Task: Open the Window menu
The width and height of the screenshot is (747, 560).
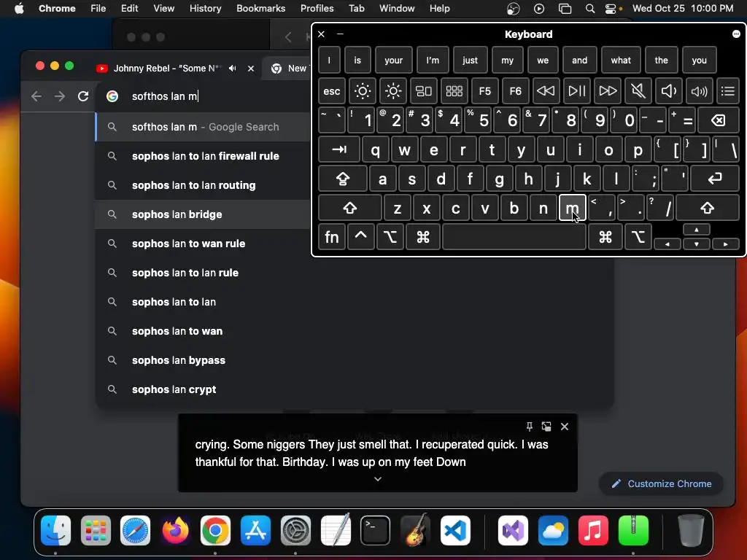Action: click(397, 8)
